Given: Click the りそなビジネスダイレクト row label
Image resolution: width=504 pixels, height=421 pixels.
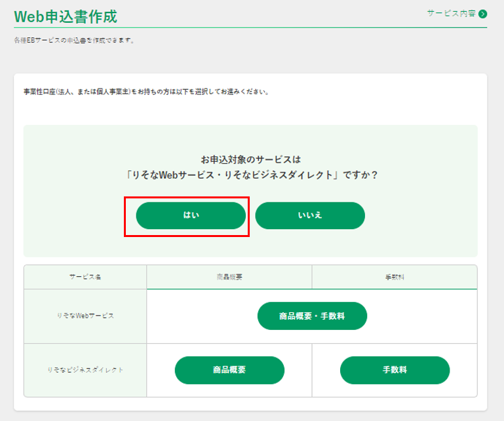Looking at the screenshot, I should (x=85, y=370).
